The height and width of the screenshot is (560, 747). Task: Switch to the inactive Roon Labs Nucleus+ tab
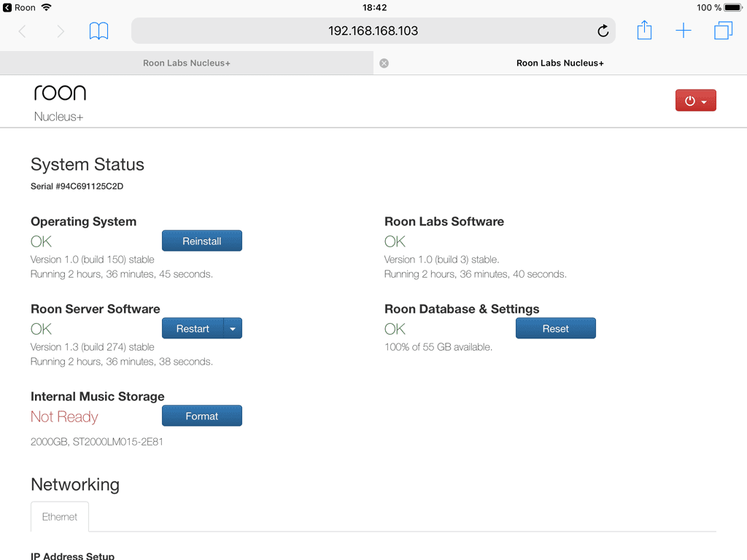[187, 63]
